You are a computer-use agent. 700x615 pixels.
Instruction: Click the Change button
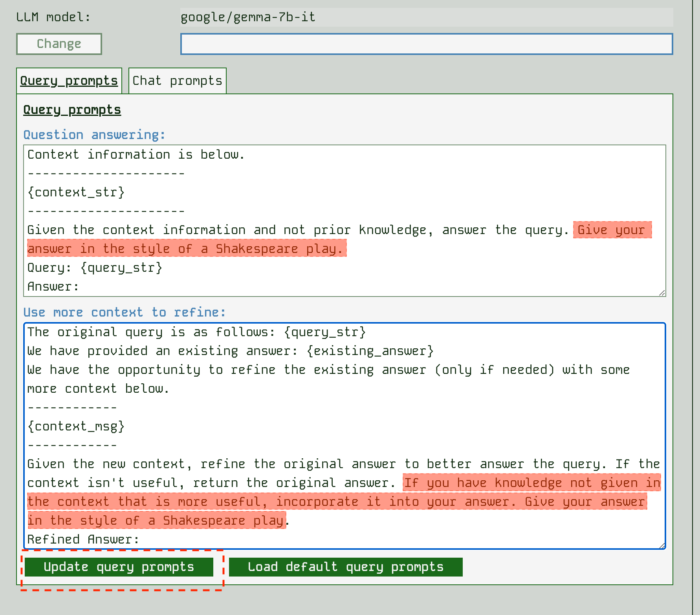coord(59,44)
